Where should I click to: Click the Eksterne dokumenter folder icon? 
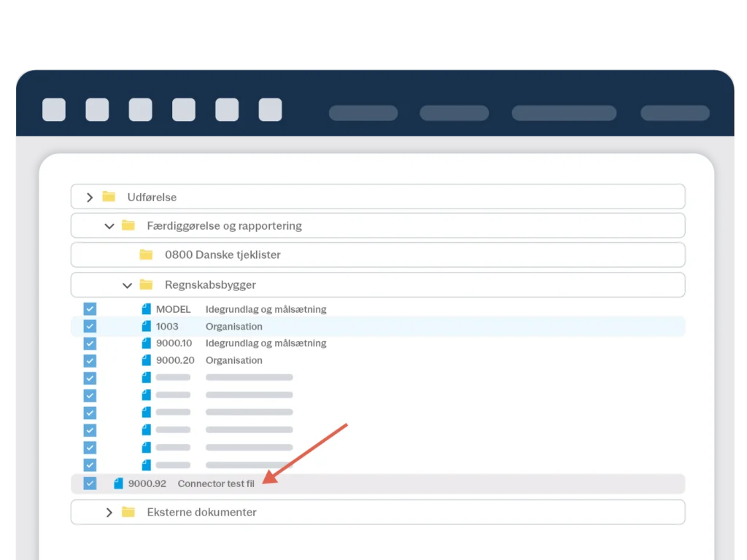coord(128,513)
